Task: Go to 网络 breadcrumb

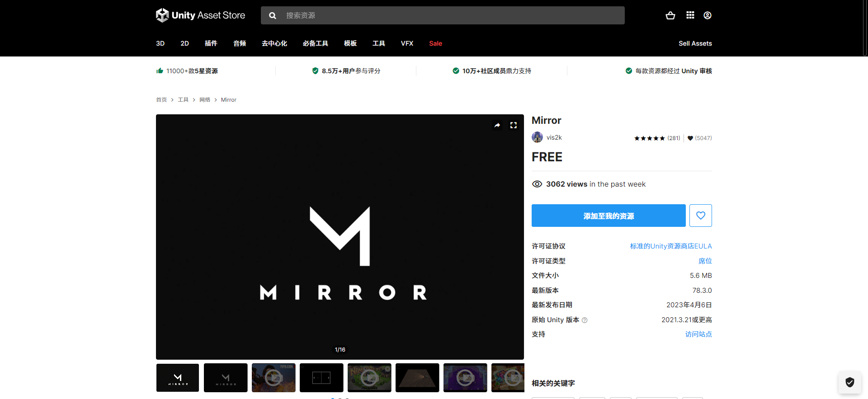Action: click(x=205, y=100)
